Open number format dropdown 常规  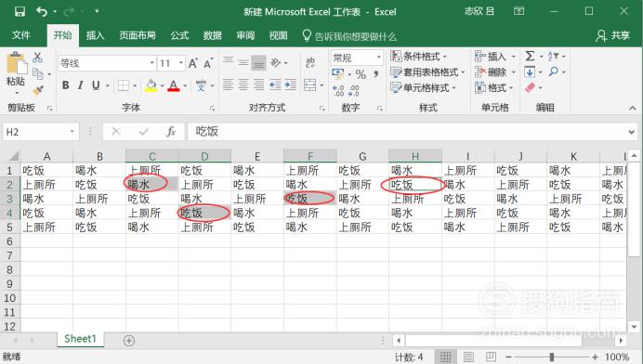pyautogui.click(x=378, y=58)
